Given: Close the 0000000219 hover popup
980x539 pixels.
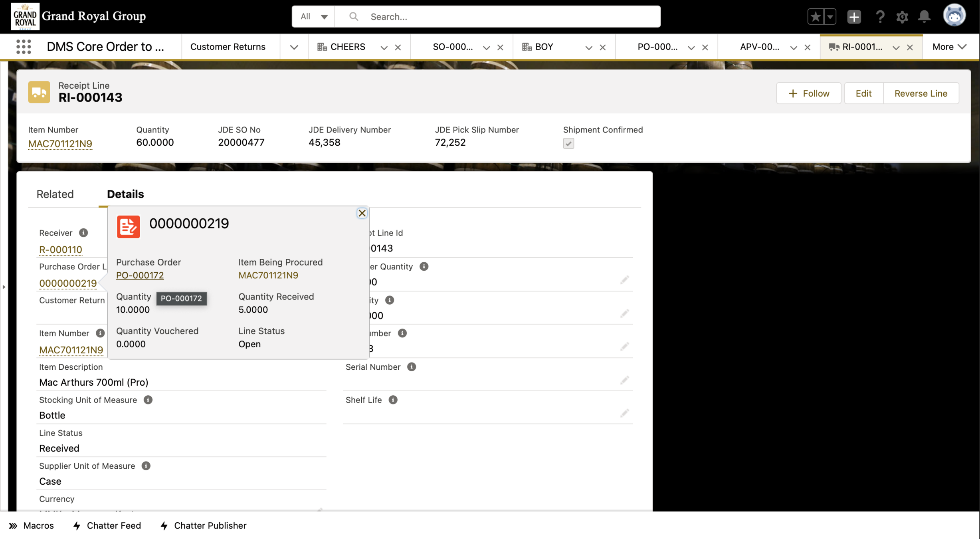Looking at the screenshot, I should pyautogui.click(x=362, y=213).
